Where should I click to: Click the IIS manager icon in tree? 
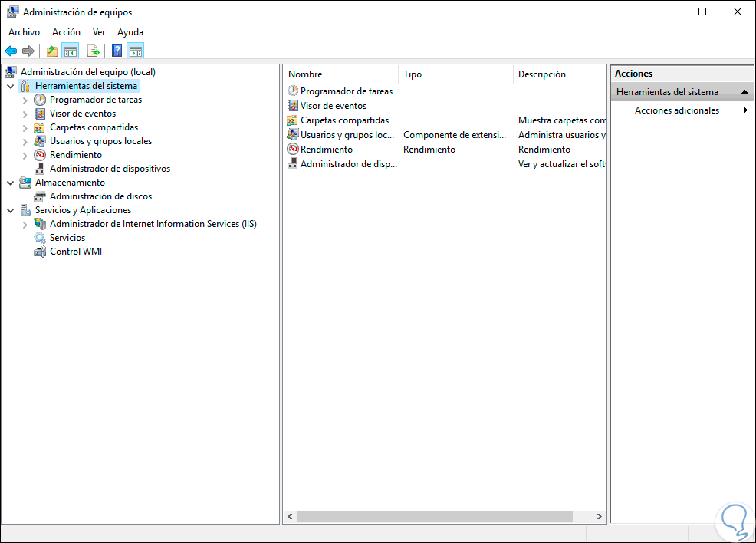tap(40, 224)
